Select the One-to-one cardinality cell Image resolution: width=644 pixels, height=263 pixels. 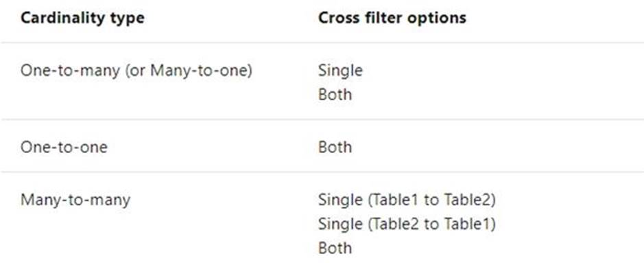(64, 147)
